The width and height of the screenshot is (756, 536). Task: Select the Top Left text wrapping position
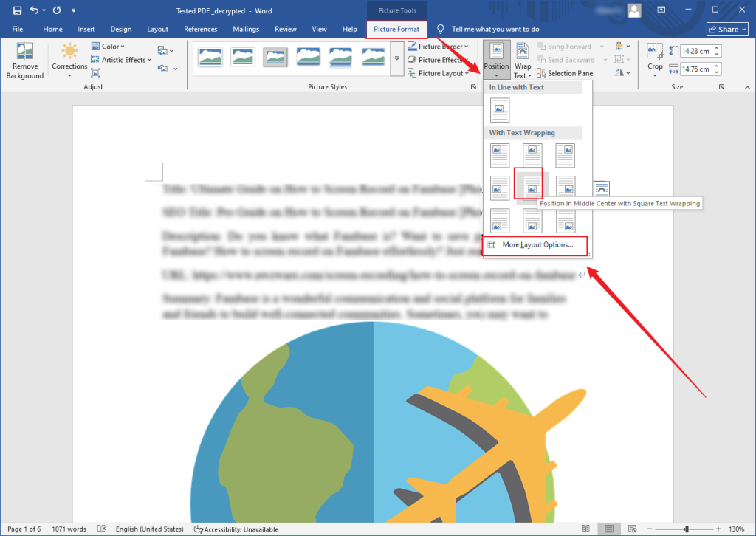pyautogui.click(x=500, y=155)
